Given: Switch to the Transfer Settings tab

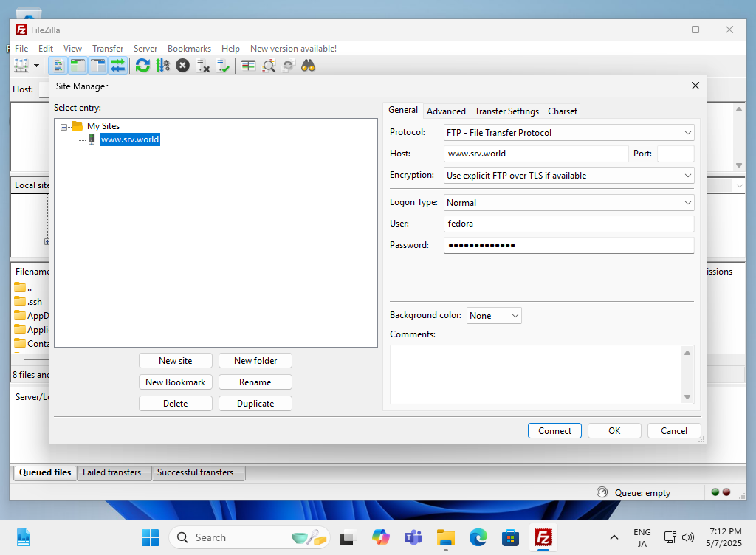Looking at the screenshot, I should coord(506,111).
